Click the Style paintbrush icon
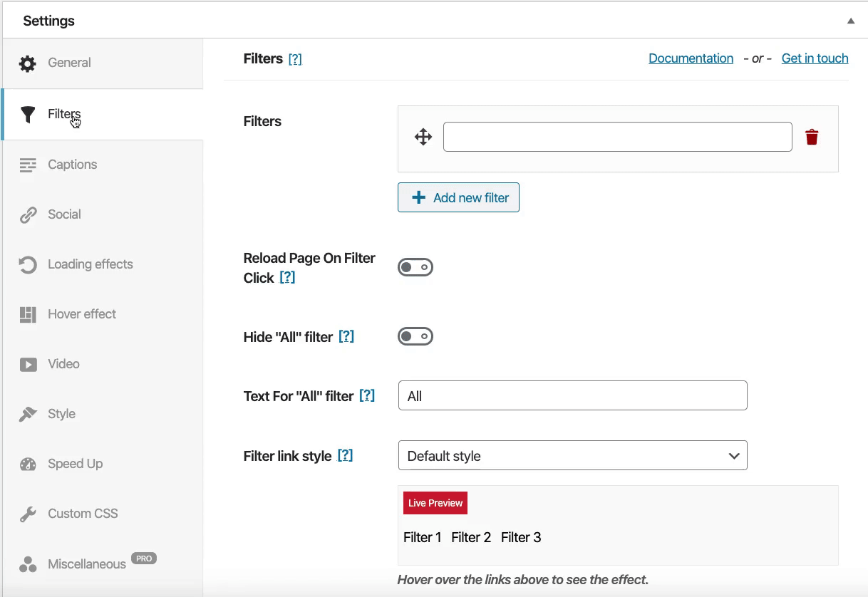The height and width of the screenshot is (597, 868). [x=28, y=414]
